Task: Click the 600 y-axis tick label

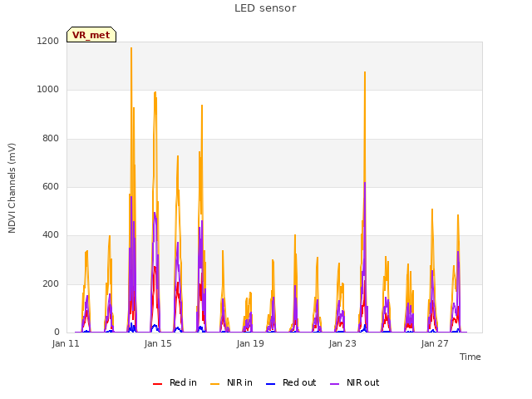Action: pos(51,186)
